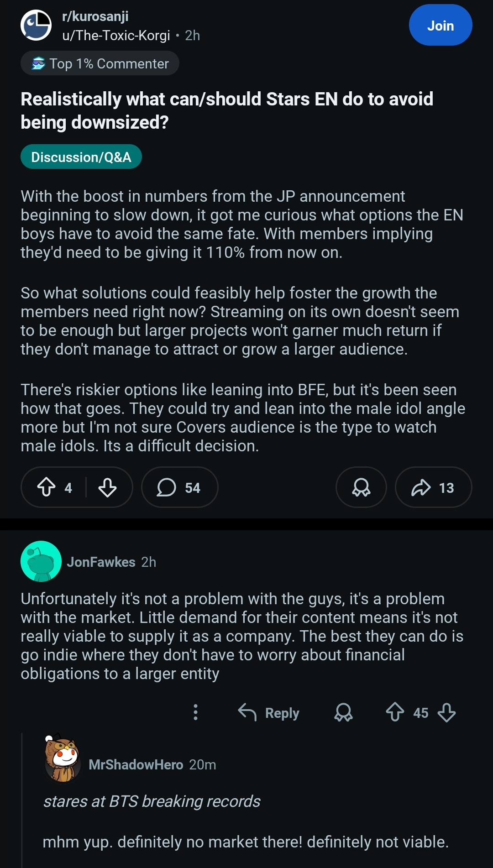
Task: Open the r/kurosanji subreddit link
Action: pos(95,16)
